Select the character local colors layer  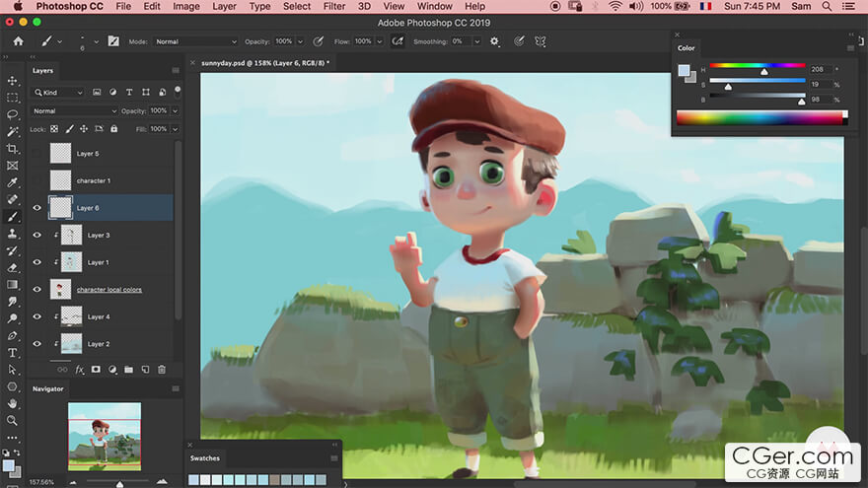109,290
